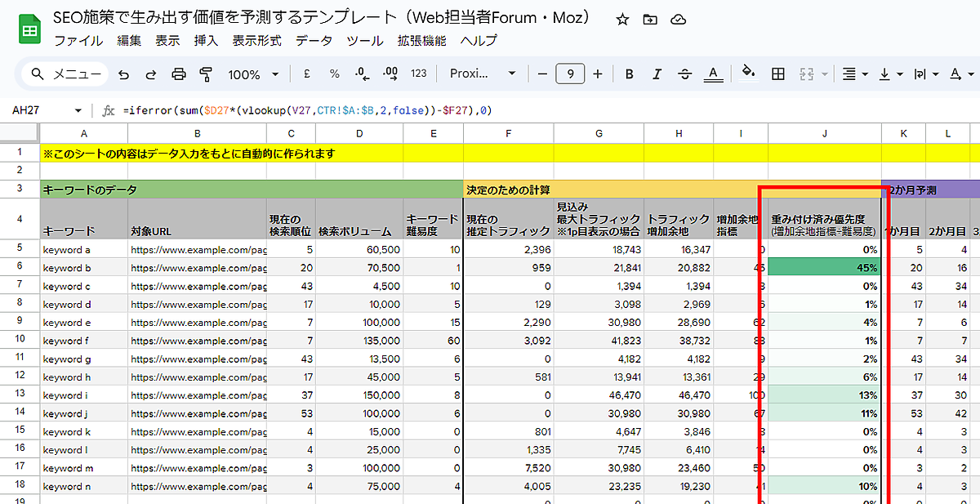
Task: Toggle bold formatting
Action: tap(630, 74)
